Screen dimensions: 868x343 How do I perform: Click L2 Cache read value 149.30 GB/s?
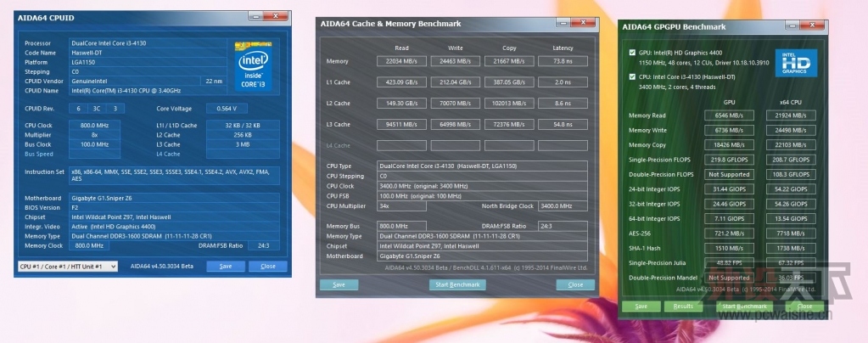tap(401, 103)
